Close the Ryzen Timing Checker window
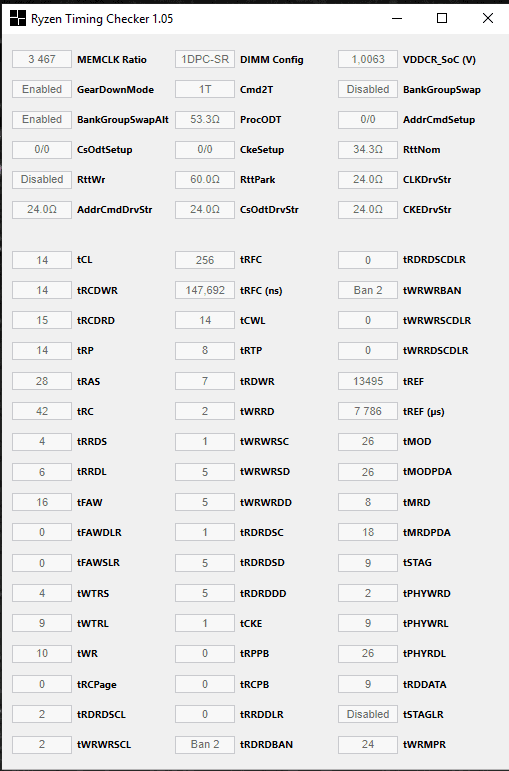 (x=487, y=19)
